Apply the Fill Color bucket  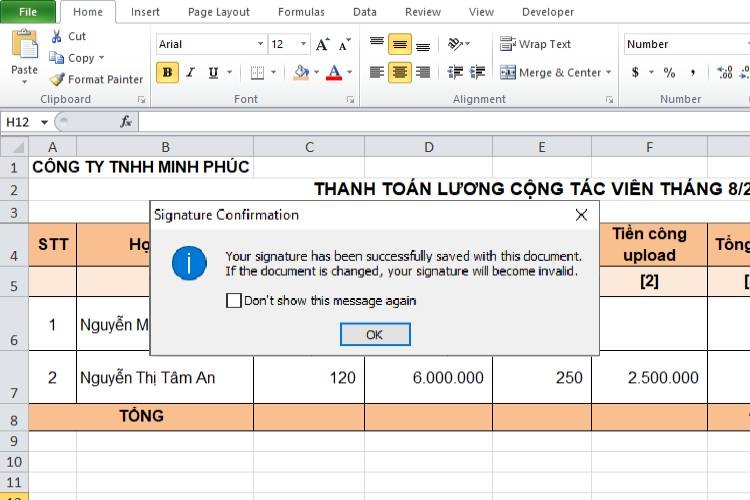click(301, 73)
